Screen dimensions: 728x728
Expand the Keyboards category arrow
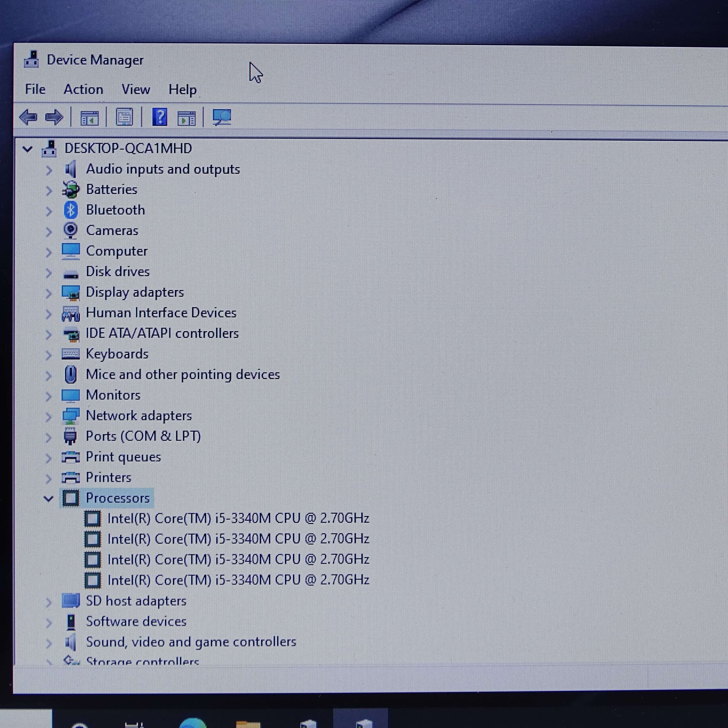[x=49, y=355]
